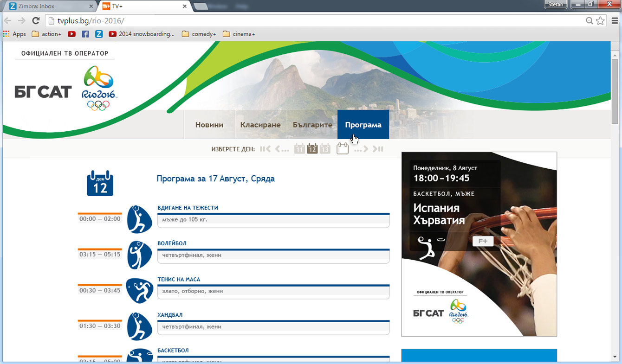
Task: Select the day 13 calendar icon
Action: click(x=325, y=149)
